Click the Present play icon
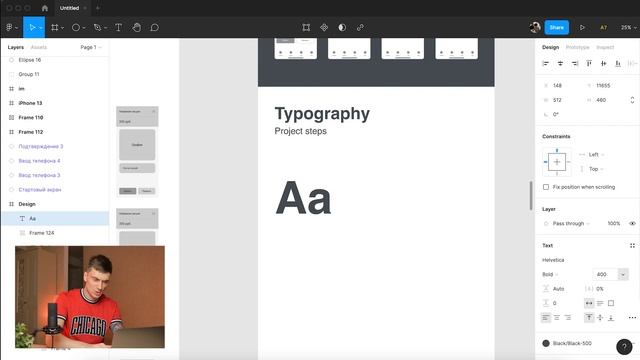Screen dimensions: 640x360 (x=582, y=27)
